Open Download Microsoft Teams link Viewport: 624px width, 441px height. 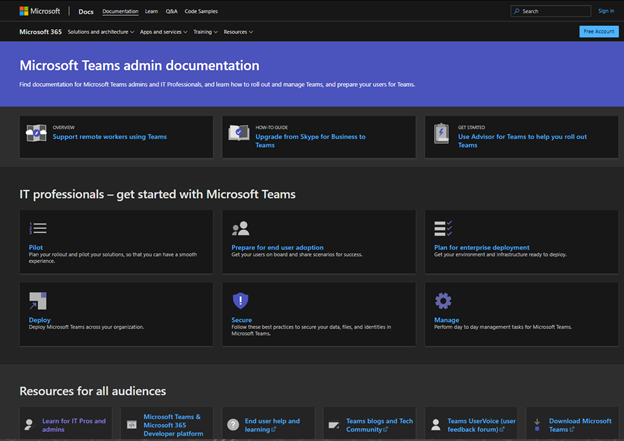click(x=580, y=425)
